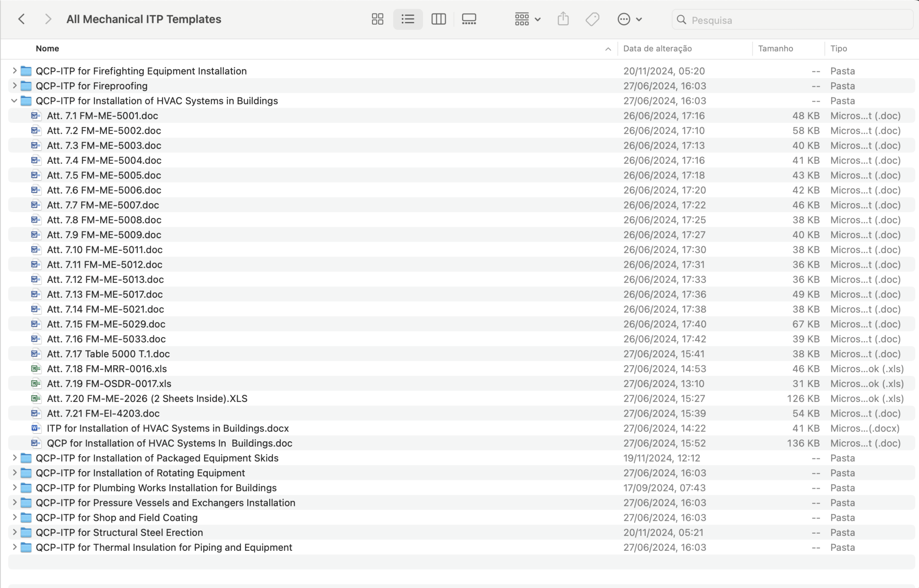Screen dimensions: 919x588
Task: Open the Share menu icon
Action: (563, 19)
